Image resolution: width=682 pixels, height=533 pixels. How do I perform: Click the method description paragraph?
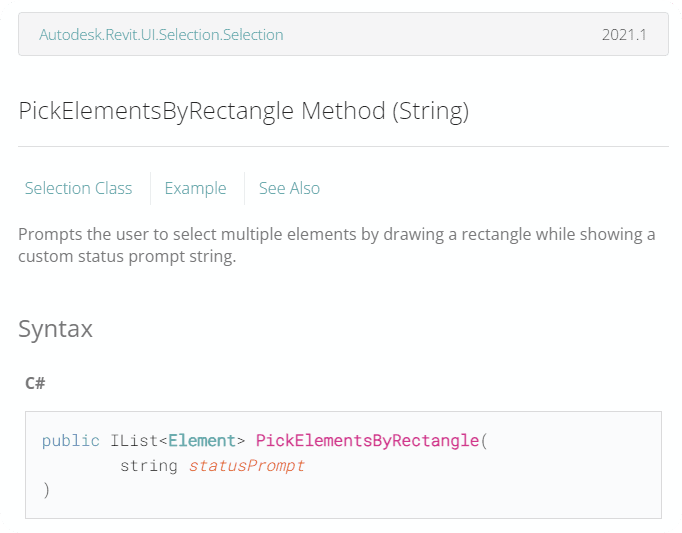click(x=337, y=245)
